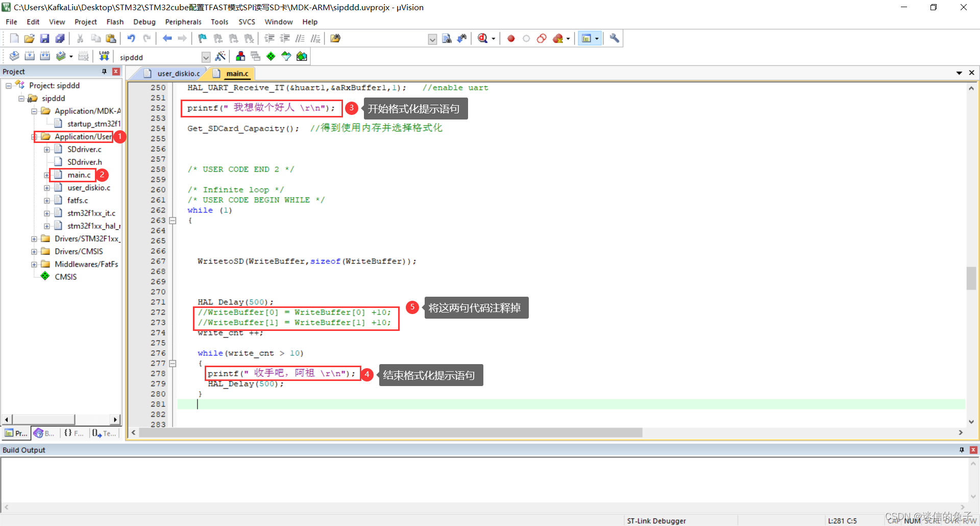Viewport: 980px width, 526px height.
Task: Toggle the Project panel pin (auto-hide)
Action: pyautogui.click(x=104, y=71)
